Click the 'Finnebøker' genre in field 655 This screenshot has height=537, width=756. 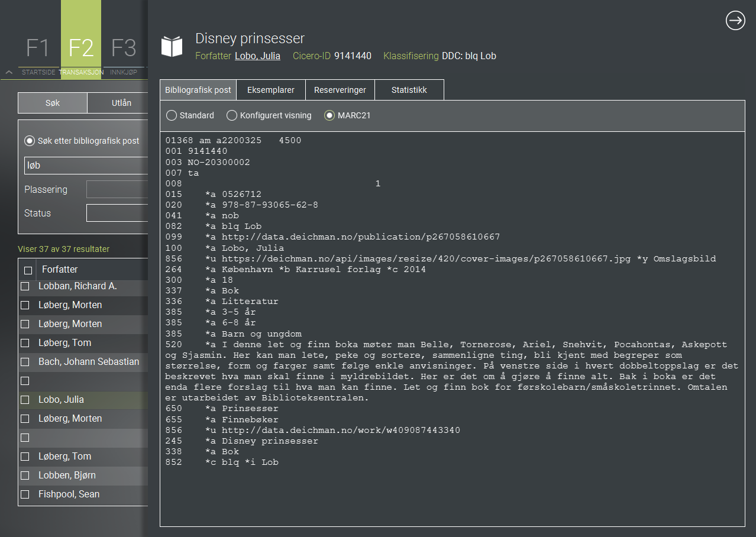click(x=250, y=419)
